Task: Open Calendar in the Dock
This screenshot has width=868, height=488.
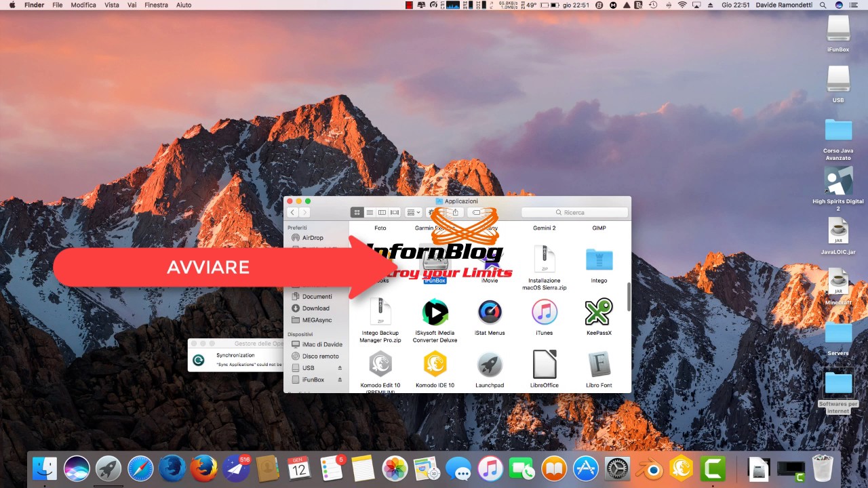Action: coord(299,468)
